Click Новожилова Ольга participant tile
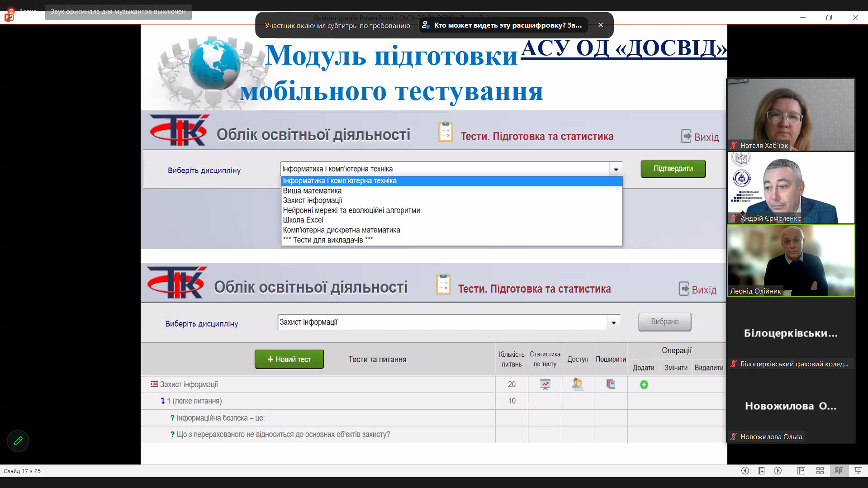This screenshot has width=868, height=488. (x=791, y=407)
